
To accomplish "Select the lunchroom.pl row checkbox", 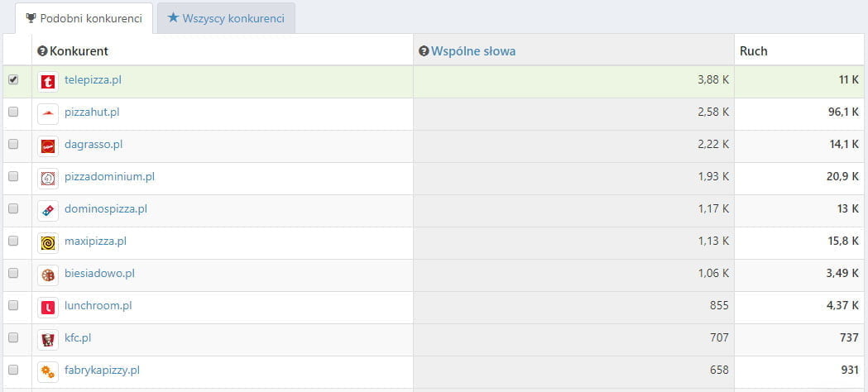I will click(x=13, y=306).
